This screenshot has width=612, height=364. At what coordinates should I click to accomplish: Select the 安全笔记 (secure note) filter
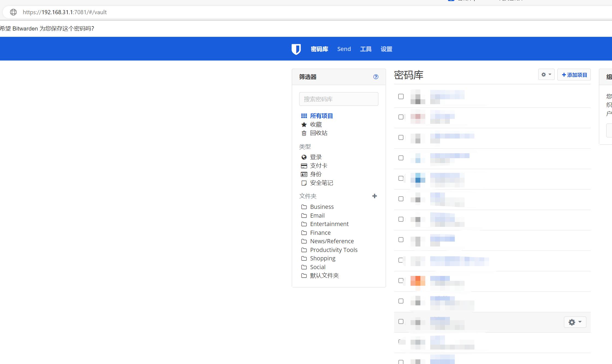321,183
